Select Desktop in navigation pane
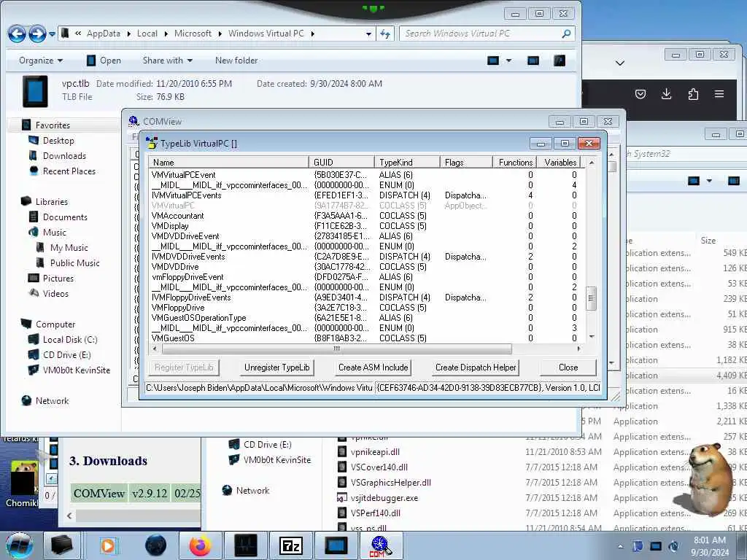Screen dimensions: 747x560 coord(58,141)
